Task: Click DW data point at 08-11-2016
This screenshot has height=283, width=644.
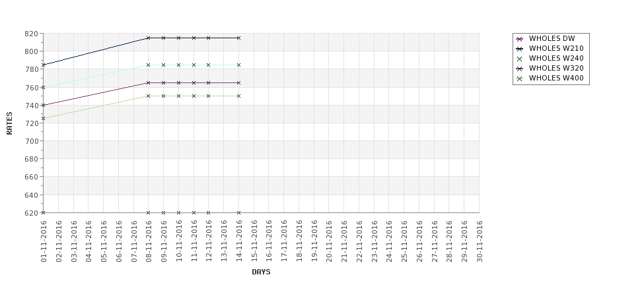Action: click(148, 212)
